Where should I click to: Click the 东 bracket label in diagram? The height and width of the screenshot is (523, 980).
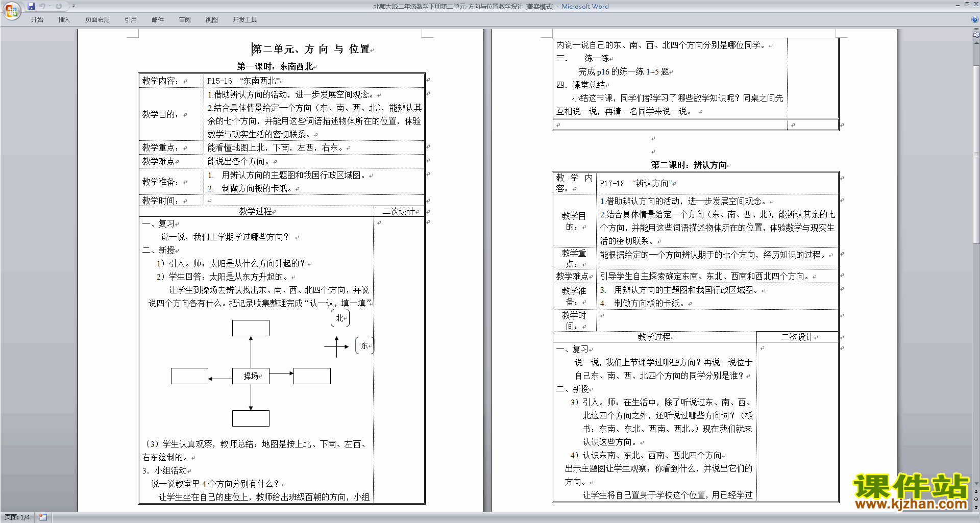coord(364,345)
